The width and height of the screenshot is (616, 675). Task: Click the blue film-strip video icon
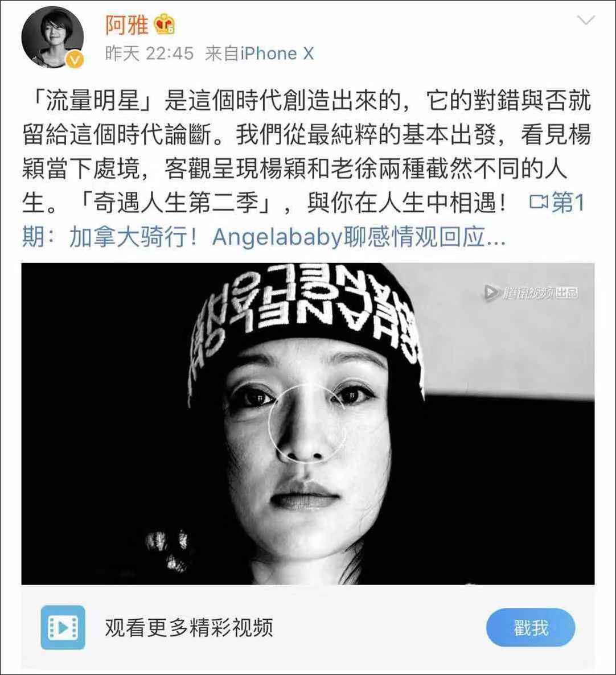click(63, 627)
